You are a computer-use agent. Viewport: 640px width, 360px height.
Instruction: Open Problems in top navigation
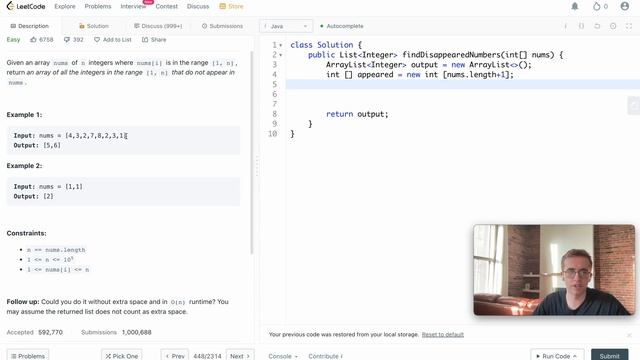click(98, 6)
